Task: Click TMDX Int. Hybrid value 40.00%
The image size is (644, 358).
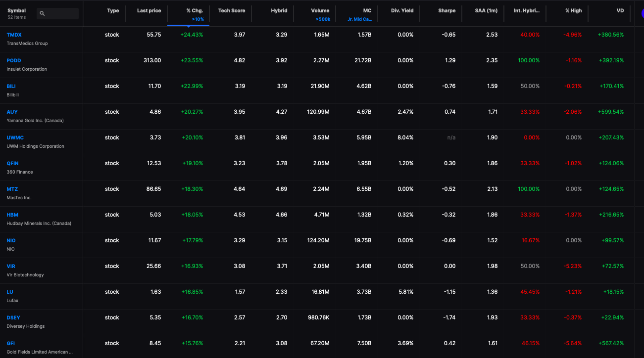Action: (x=530, y=35)
